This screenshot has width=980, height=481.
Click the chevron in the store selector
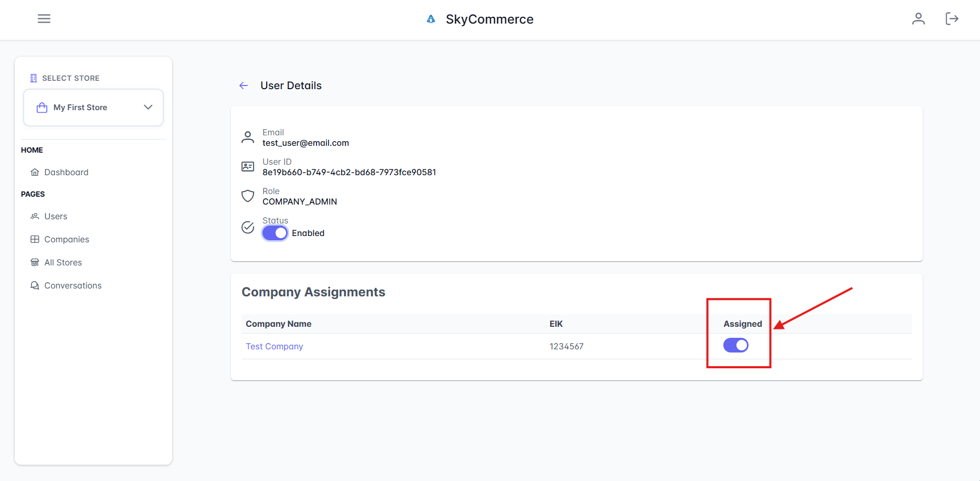(x=148, y=107)
